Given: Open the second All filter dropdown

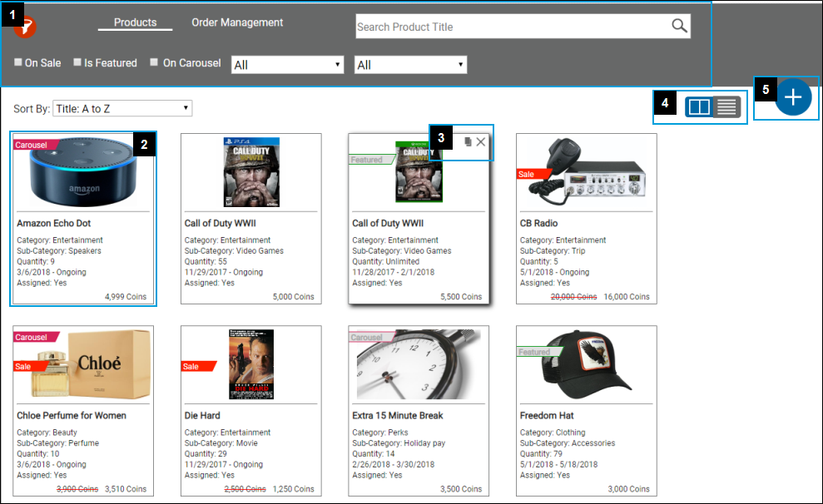Looking at the screenshot, I should pyautogui.click(x=410, y=65).
